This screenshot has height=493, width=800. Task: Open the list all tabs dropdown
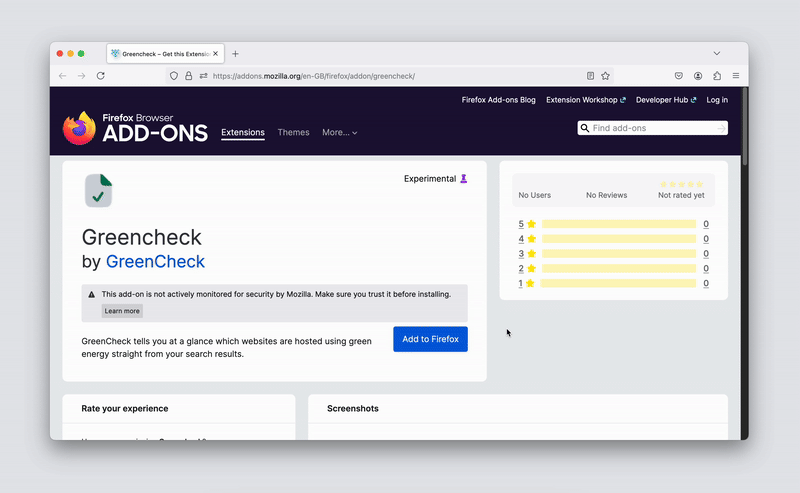click(x=717, y=53)
